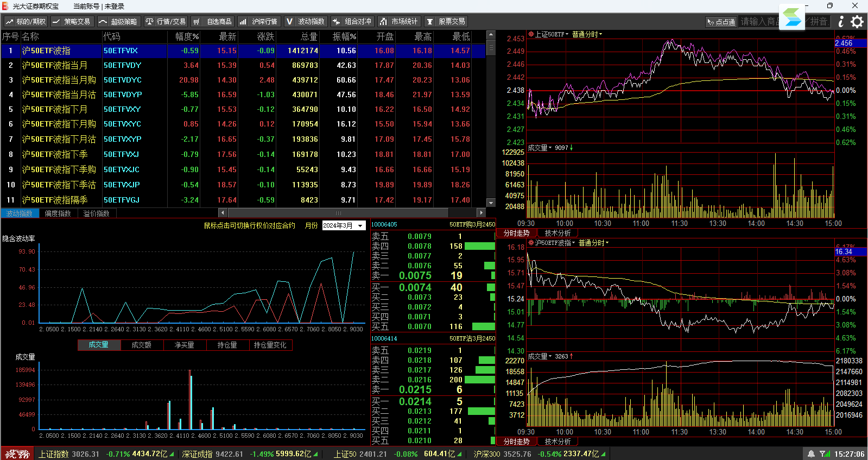Expand the 月份 2024年3月 month dropdown

click(344, 225)
